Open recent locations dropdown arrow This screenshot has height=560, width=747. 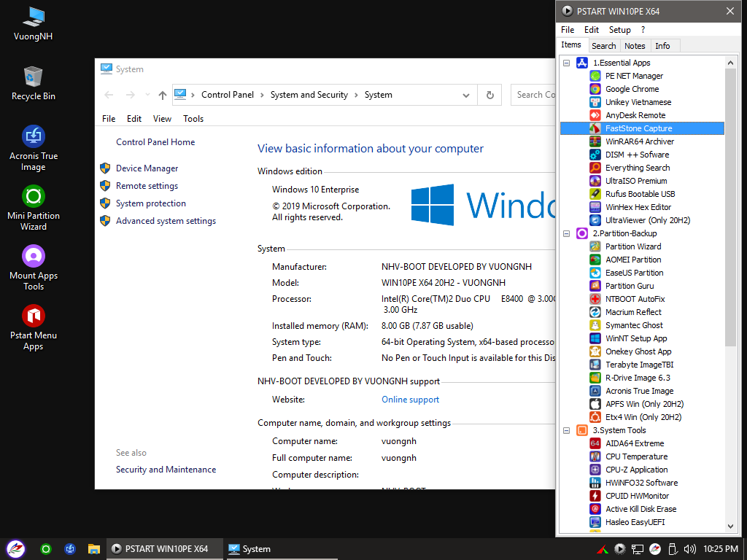tap(147, 95)
